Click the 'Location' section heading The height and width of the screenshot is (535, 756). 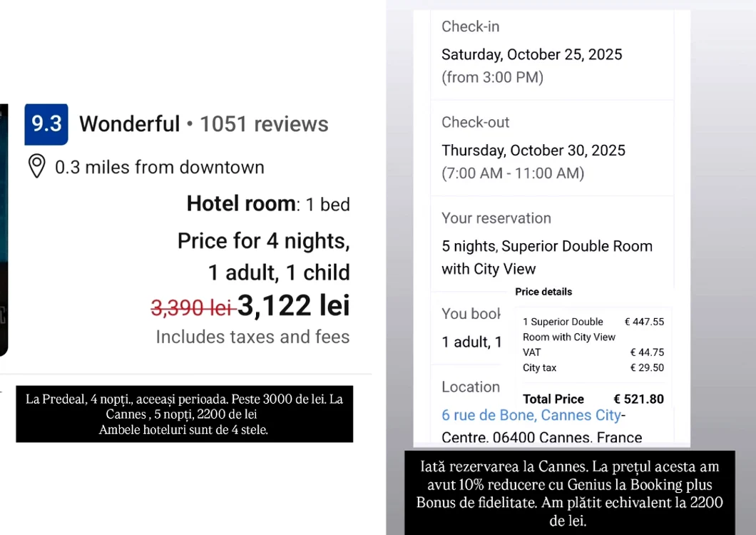[x=471, y=387]
